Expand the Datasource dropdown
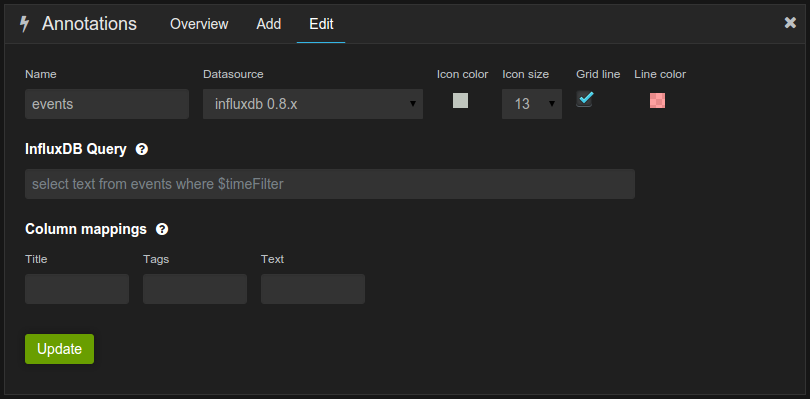Image resolution: width=810 pixels, height=399 pixels. pos(313,104)
